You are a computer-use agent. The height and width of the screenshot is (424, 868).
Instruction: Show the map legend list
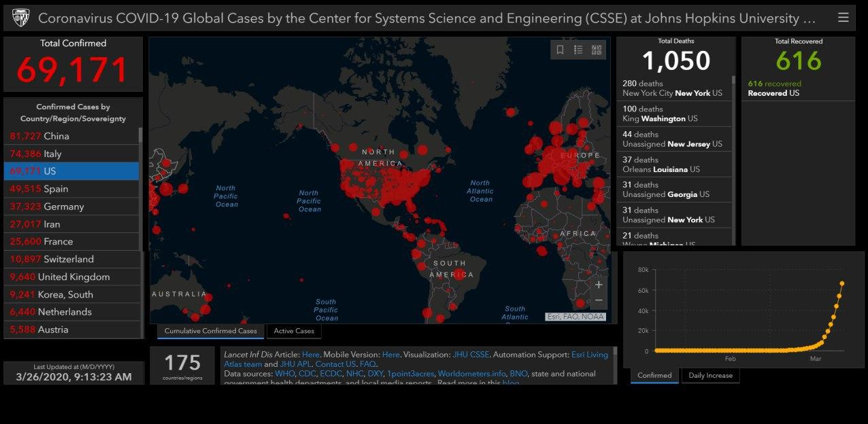pos(578,50)
